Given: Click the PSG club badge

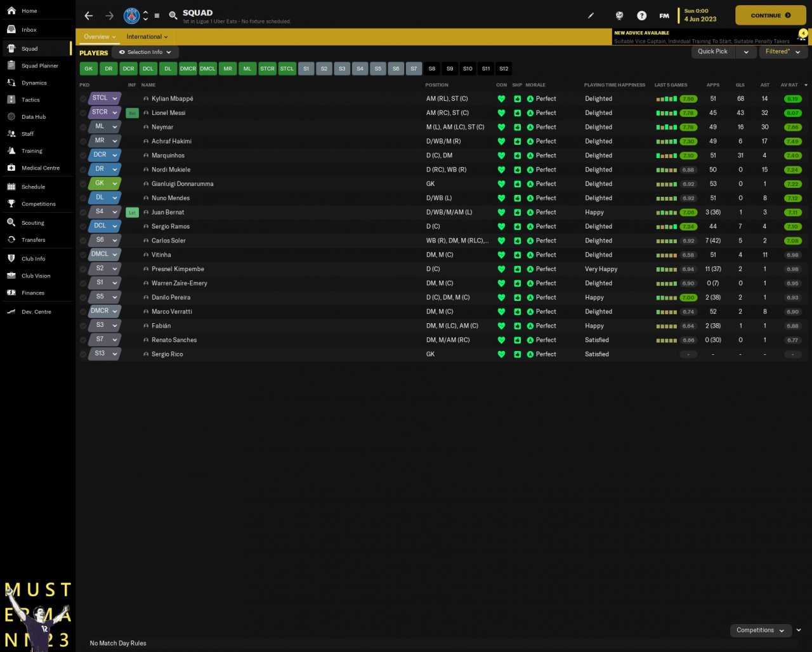Looking at the screenshot, I should point(131,16).
